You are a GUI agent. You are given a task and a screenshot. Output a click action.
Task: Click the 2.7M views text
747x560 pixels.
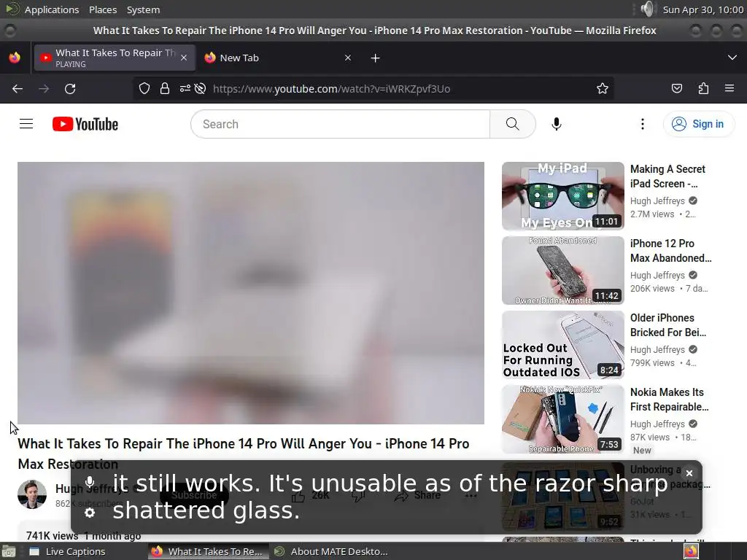click(651, 214)
